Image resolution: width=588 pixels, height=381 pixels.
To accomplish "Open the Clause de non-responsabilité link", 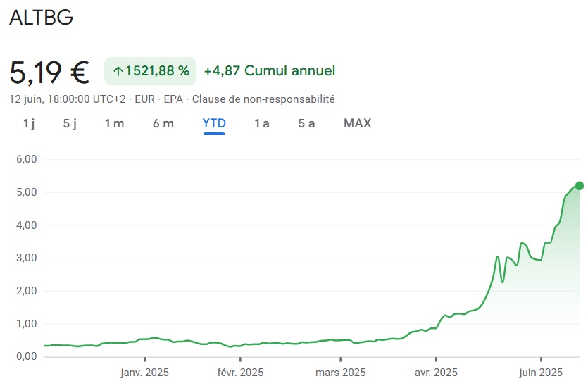I will 263,99.
